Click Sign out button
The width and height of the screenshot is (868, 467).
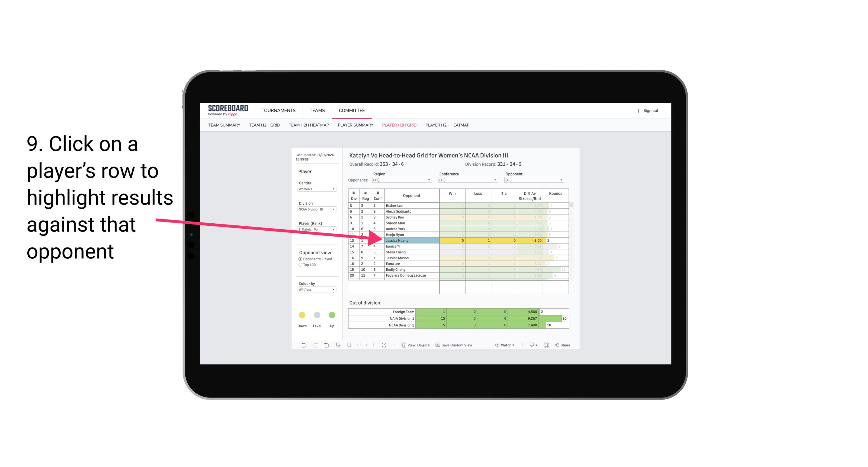click(651, 110)
